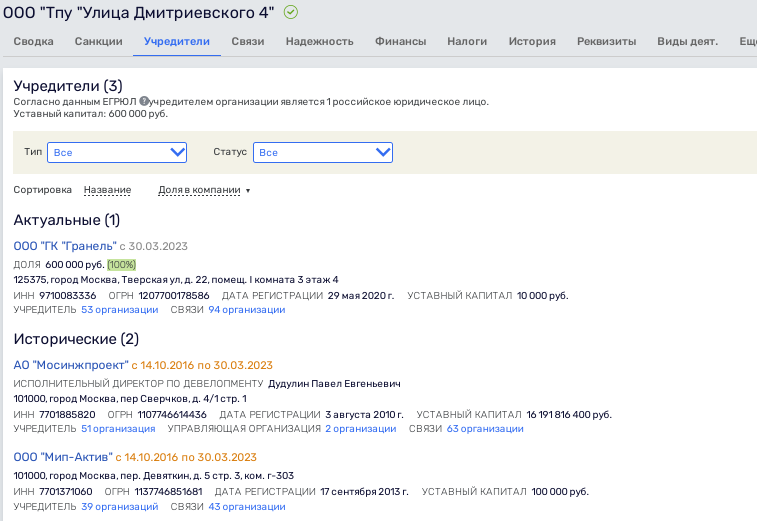Click the 100% share badge
The width and height of the screenshot is (757, 521).
[x=122, y=265]
